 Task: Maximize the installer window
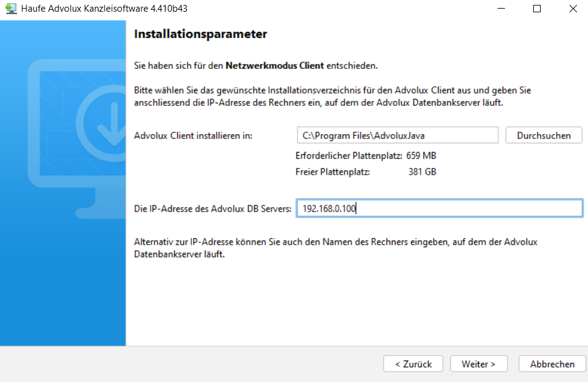click(537, 9)
